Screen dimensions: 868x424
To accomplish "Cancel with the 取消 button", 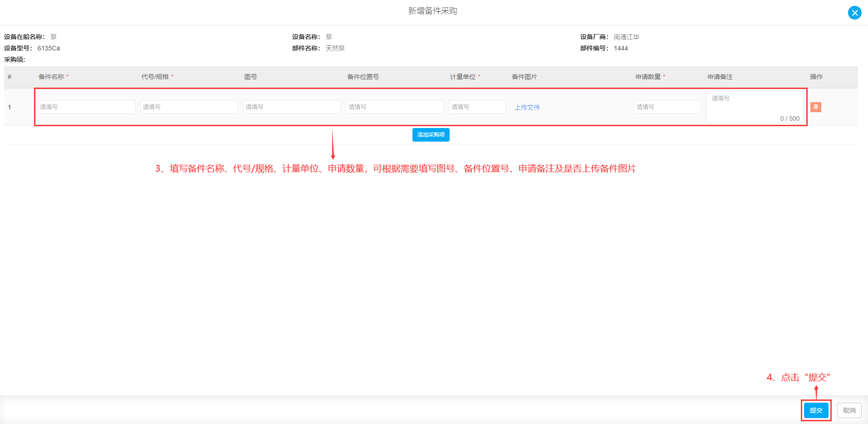I will pos(849,410).
